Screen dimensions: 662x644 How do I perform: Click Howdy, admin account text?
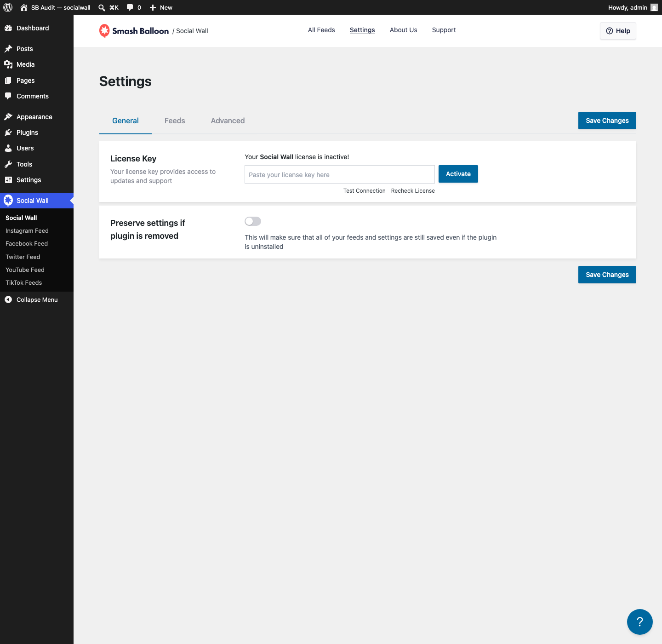[628, 7]
